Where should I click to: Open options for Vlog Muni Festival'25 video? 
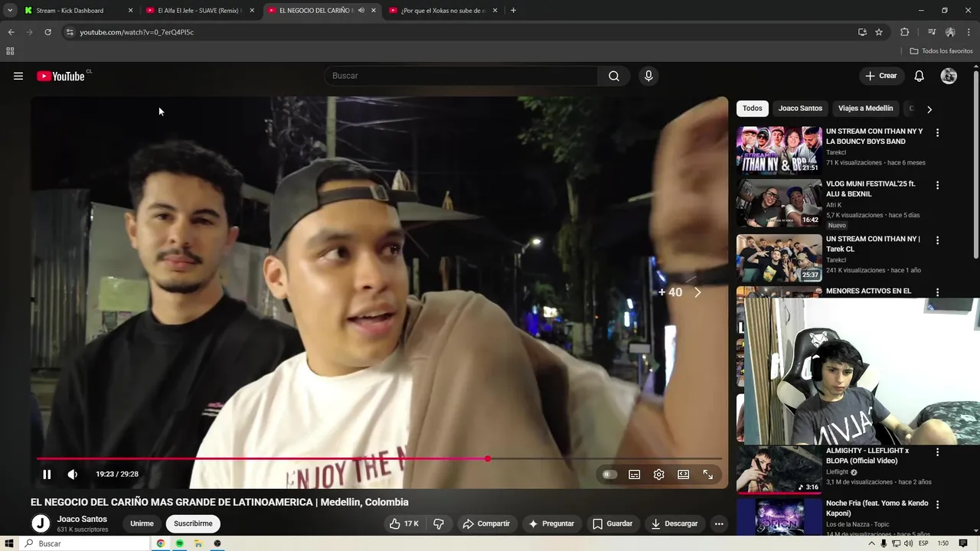[937, 185]
